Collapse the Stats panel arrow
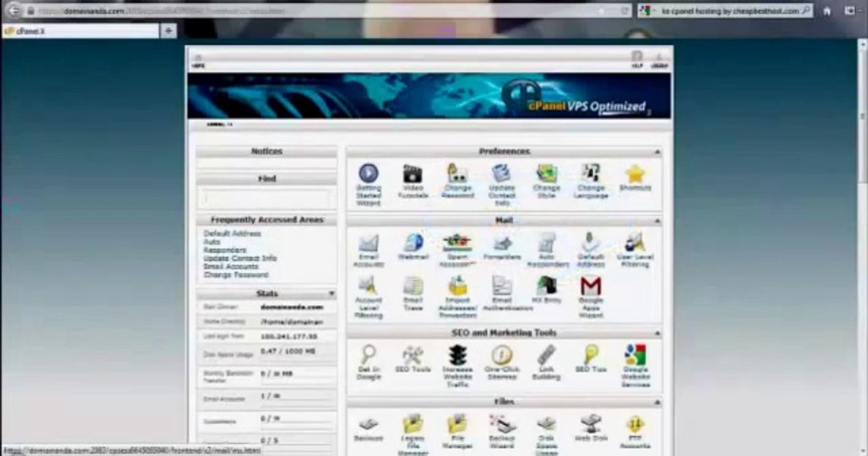This screenshot has height=456, width=868. pyautogui.click(x=331, y=294)
